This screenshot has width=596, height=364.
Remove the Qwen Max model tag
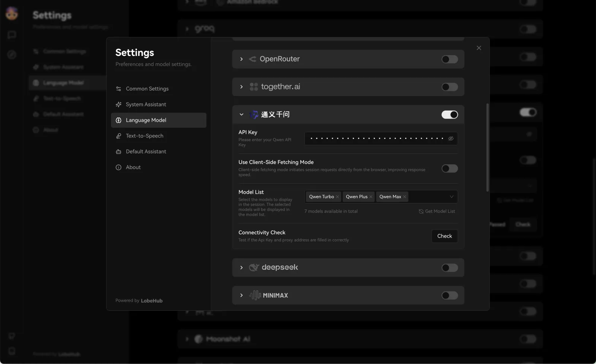coord(405,197)
